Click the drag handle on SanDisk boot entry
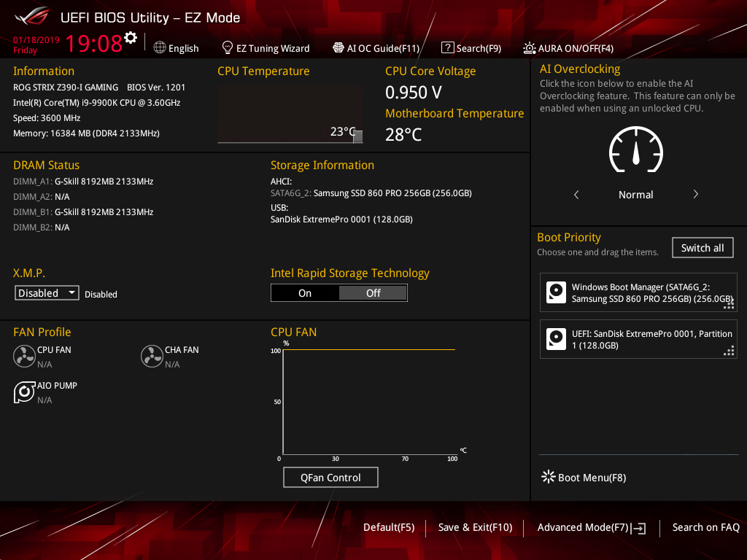The height and width of the screenshot is (560, 747). 729,351
